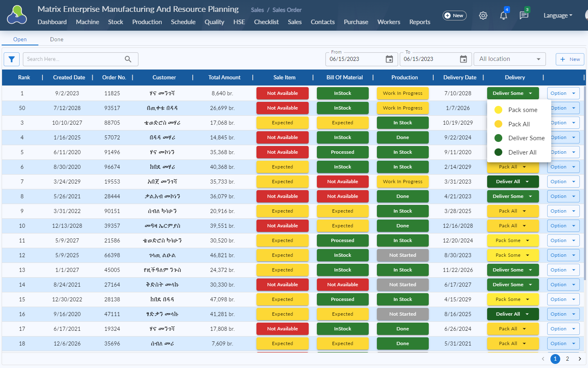Image resolution: width=588 pixels, height=368 pixels.
Task: Open the settings gear icon
Action: click(x=483, y=16)
